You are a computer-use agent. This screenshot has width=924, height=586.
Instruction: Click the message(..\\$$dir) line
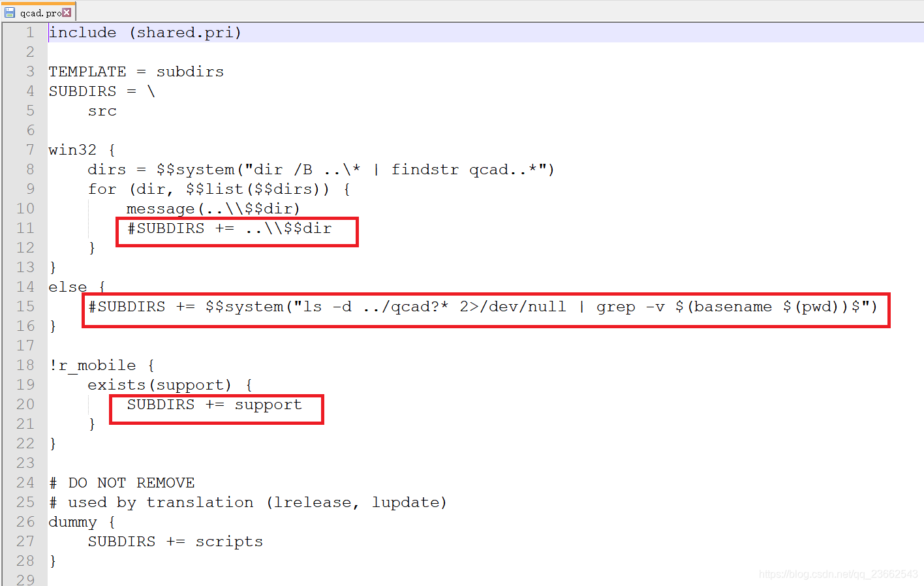[x=213, y=209]
